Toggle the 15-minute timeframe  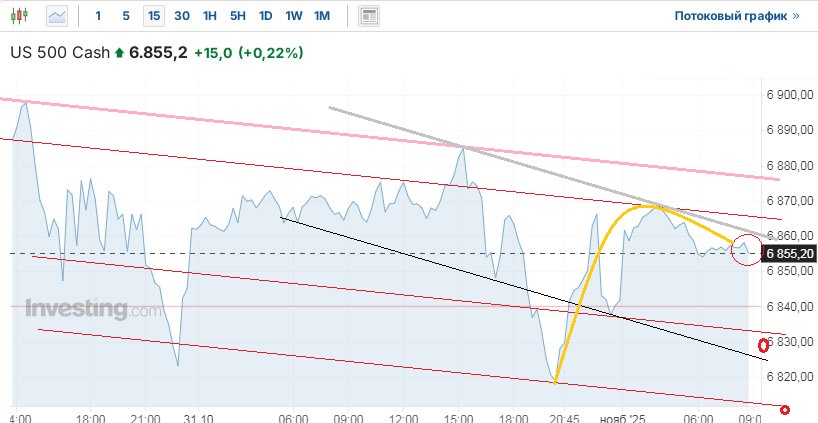click(153, 16)
